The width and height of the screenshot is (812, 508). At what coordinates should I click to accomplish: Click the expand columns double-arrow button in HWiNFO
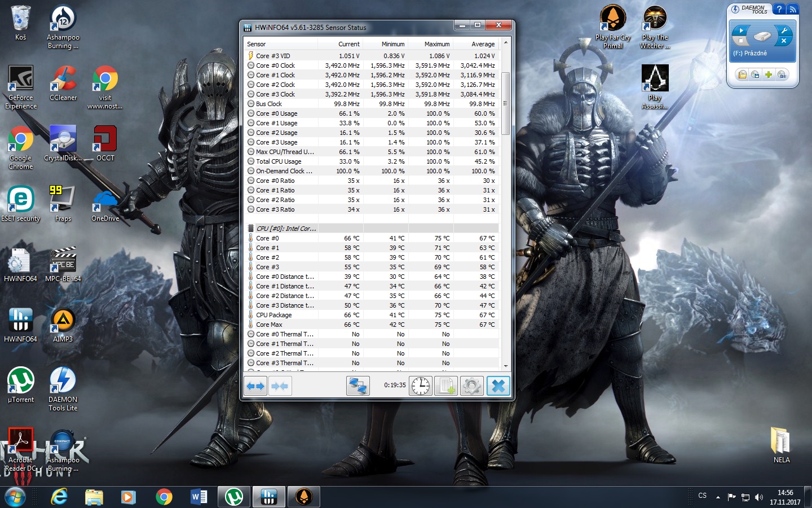point(255,386)
